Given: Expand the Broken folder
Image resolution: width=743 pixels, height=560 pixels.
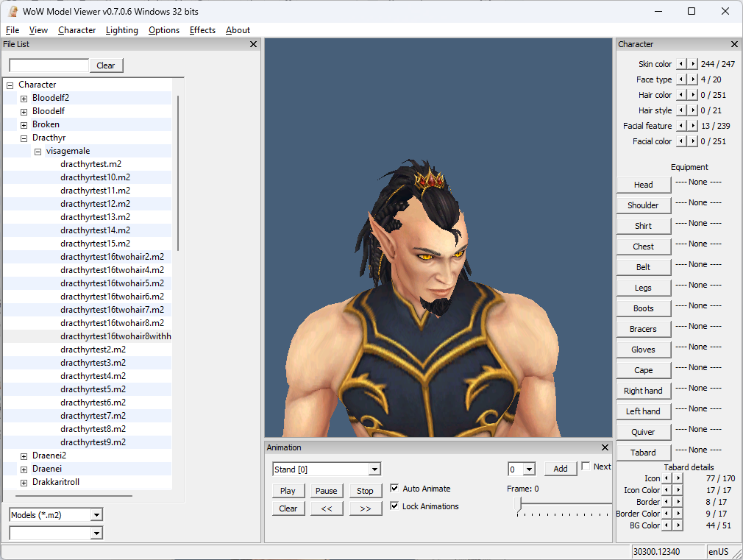Looking at the screenshot, I should pos(24,125).
